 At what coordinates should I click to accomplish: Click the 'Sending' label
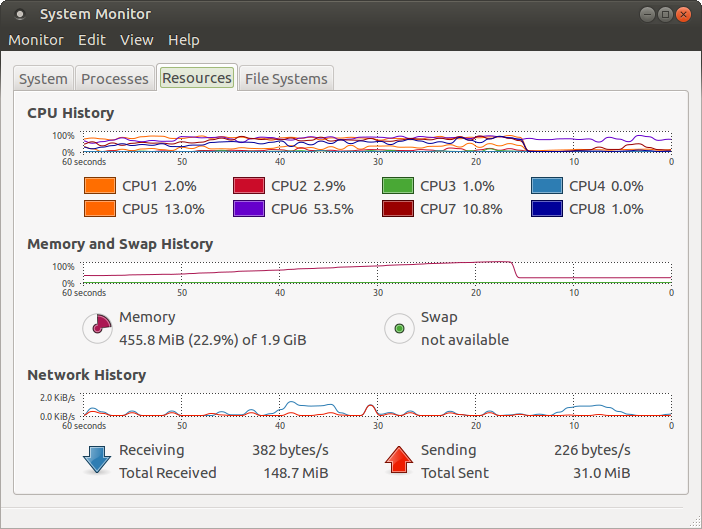(449, 450)
